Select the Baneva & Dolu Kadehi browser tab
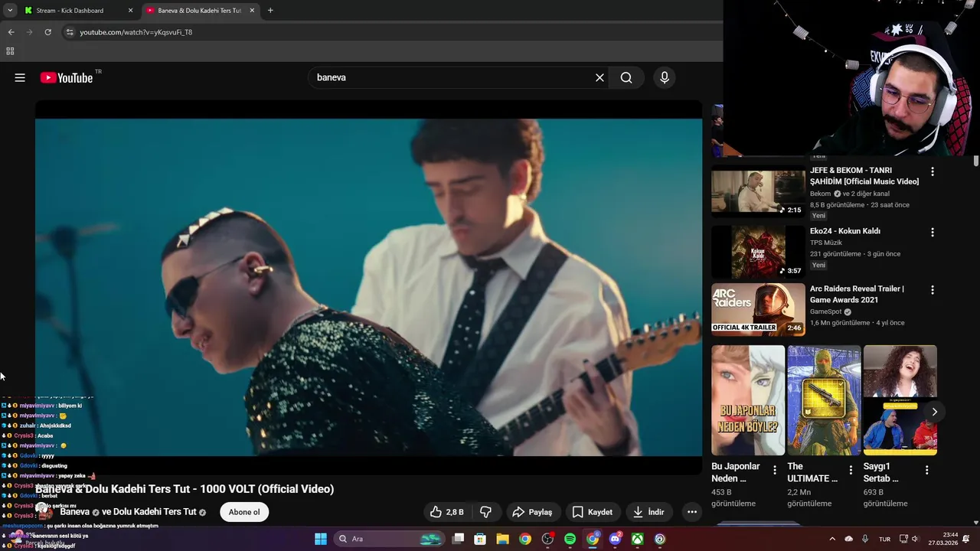 (x=199, y=11)
